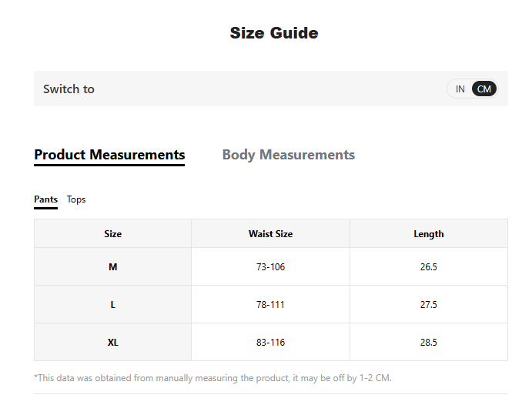Select the XL size row label
The image size is (532, 395).
113,343
